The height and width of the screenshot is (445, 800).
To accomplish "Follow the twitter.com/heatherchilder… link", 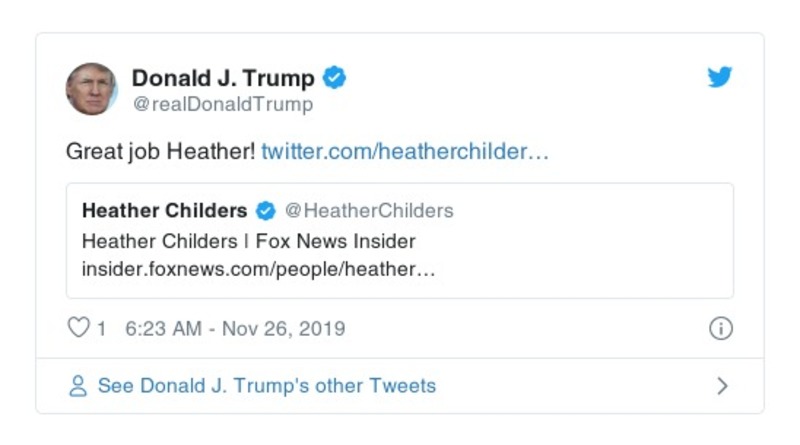I will pos(405,152).
